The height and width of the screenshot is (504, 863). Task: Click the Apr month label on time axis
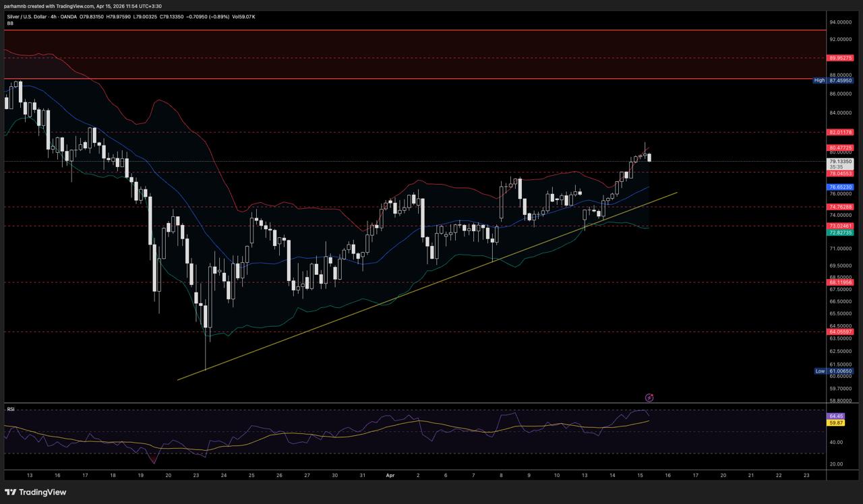[390, 475]
